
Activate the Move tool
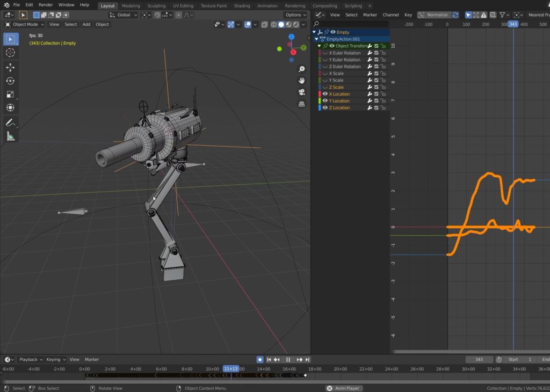click(x=10, y=67)
